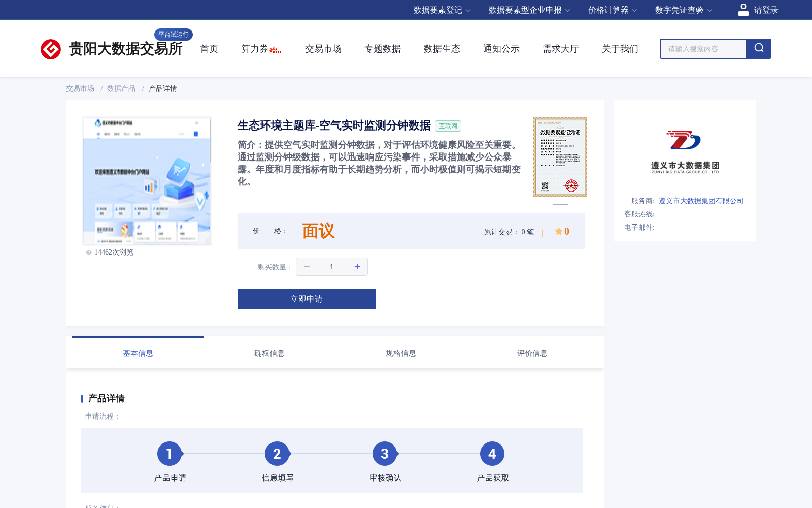
Task: Expand the 数据要素型企业申报 dropdown
Action: (x=529, y=10)
